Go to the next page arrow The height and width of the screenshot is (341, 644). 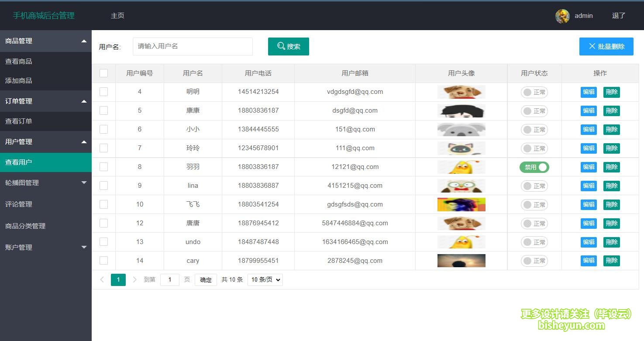click(x=134, y=279)
